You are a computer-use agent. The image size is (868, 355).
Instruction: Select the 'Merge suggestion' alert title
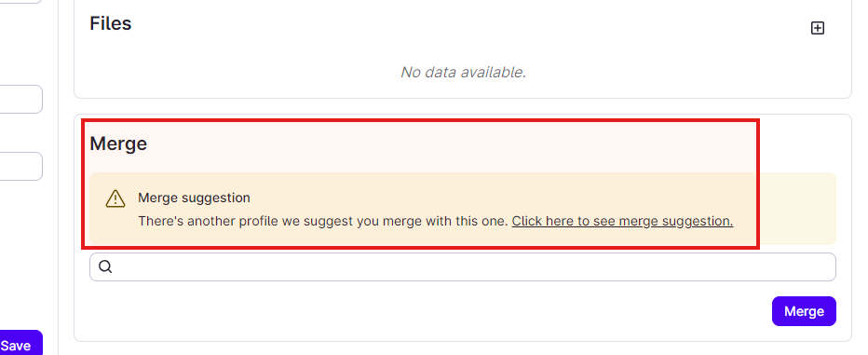tap(194, 198)
